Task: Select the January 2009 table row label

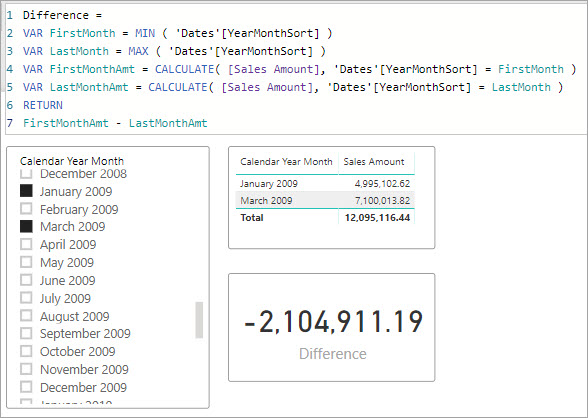Action: pos(269,183)
